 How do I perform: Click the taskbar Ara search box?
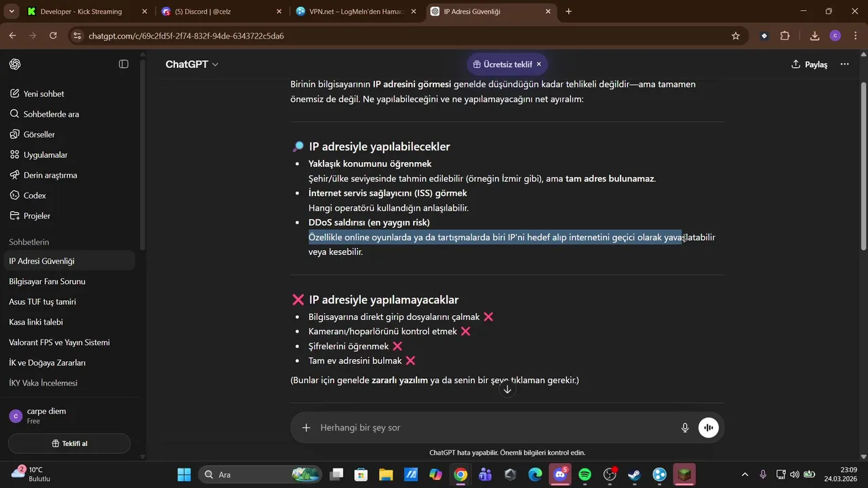261,474
